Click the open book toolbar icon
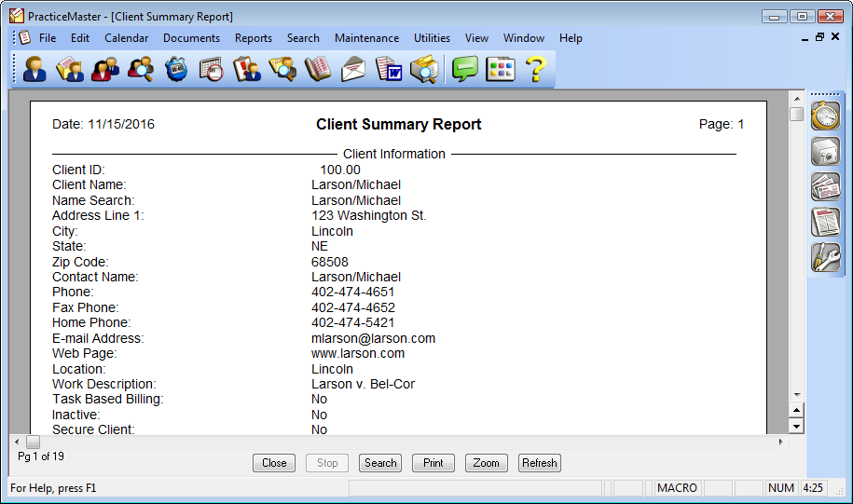This screenshot has width=853, height=504. click(x=318, y=70)
